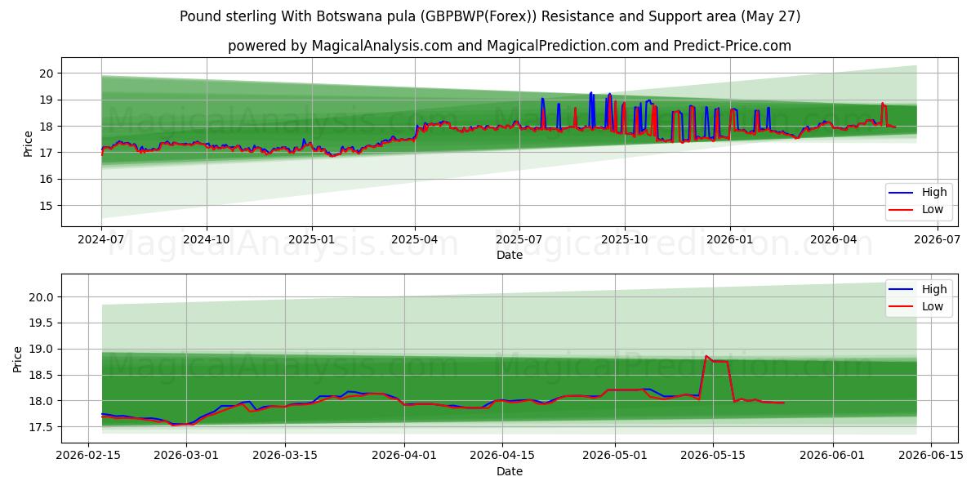Viewport: 980px width, 490px height.
Task: Click the 2025-10 date tick label
Action: click(x=624, y=241)
